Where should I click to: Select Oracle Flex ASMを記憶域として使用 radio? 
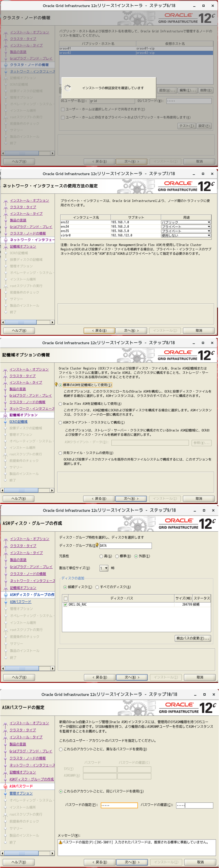pos(60,404)
